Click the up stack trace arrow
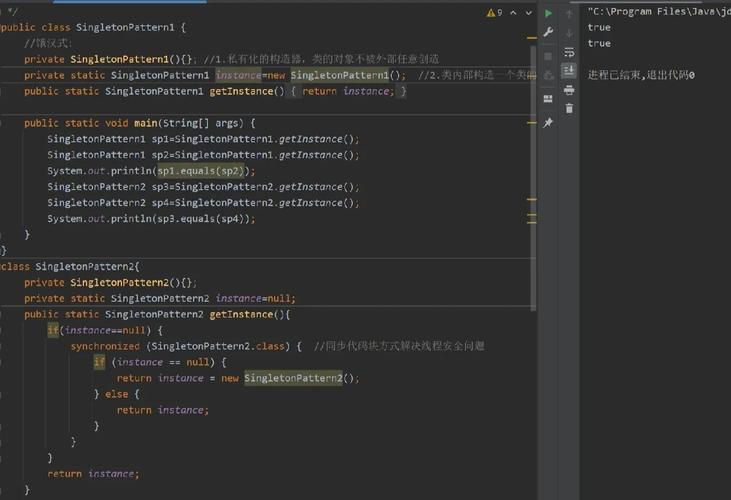The height and width of the screenshot is (500, 731). click(x=569, y=14)
